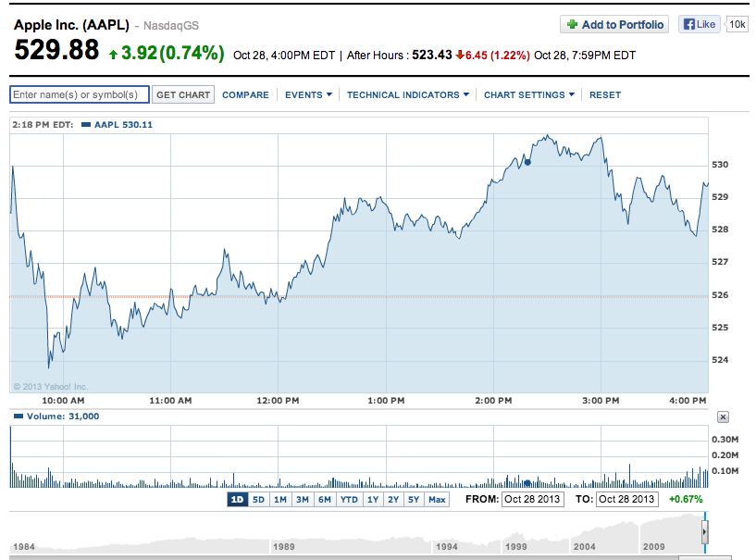
Task: Close the Volume panel with the X
Action: pyautogui.click(x=723, y=417)
